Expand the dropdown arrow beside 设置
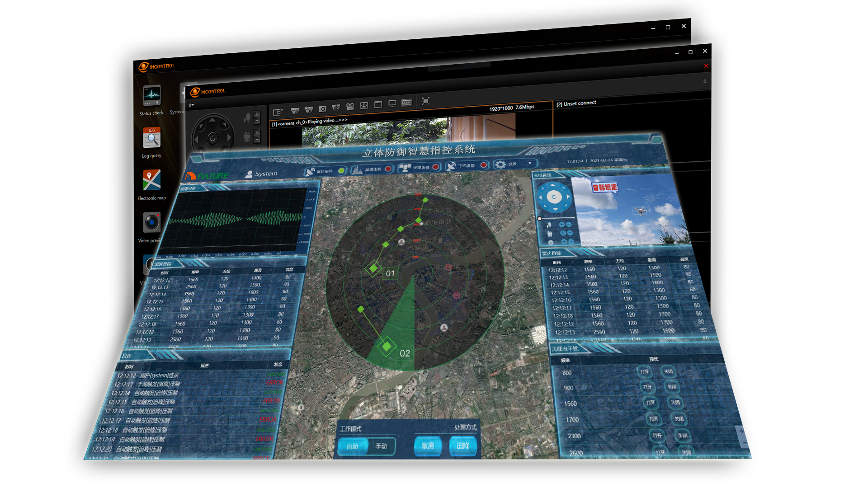 tap(529, 163)
